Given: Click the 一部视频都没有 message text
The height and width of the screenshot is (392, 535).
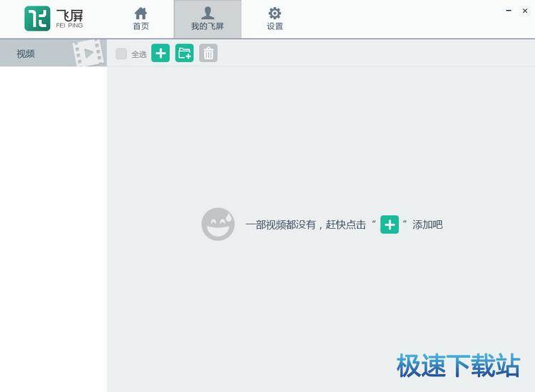Looking at the screenshot, I should 305,225.
